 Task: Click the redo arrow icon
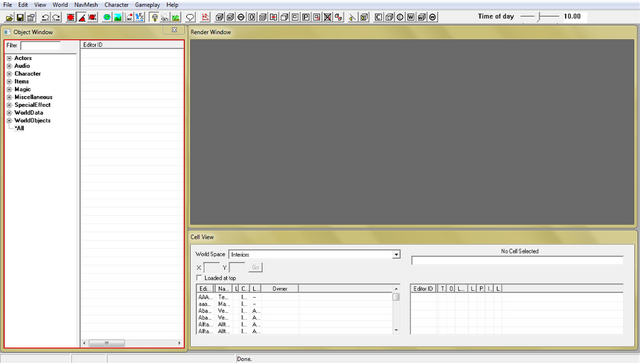pyautogui.click(x=56, y=17)
